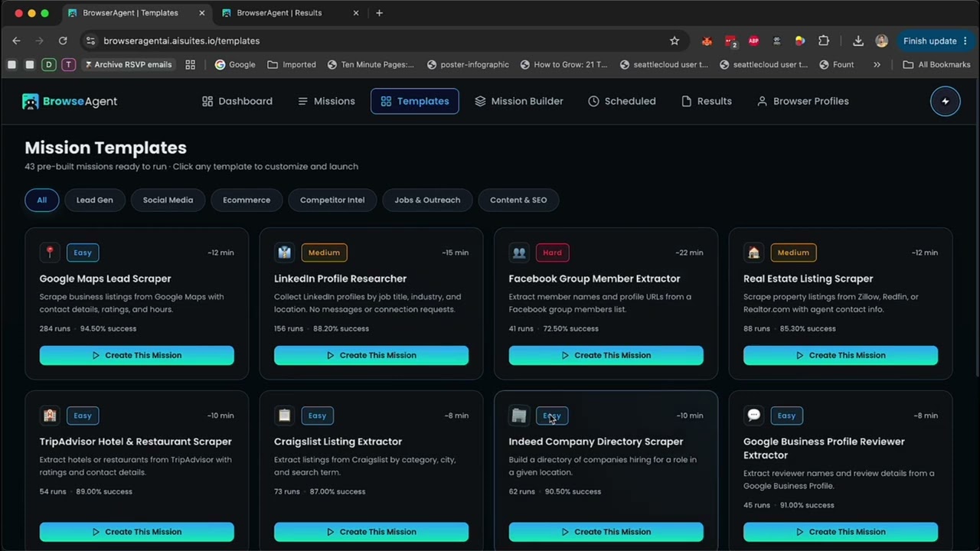Click the Chrome profile avatar
Screen dimensions: 980x551
coord(881,41)
